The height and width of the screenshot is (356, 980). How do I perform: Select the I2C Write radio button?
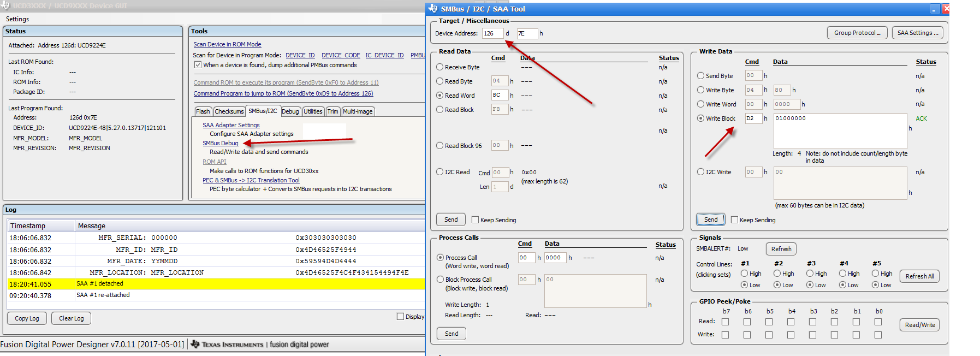pos(700,172)
